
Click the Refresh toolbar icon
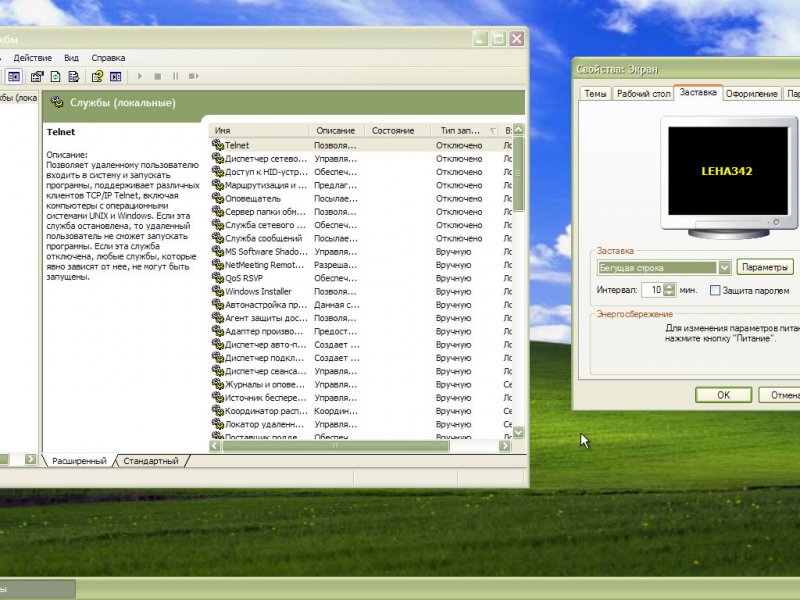(x=55, y=77)
